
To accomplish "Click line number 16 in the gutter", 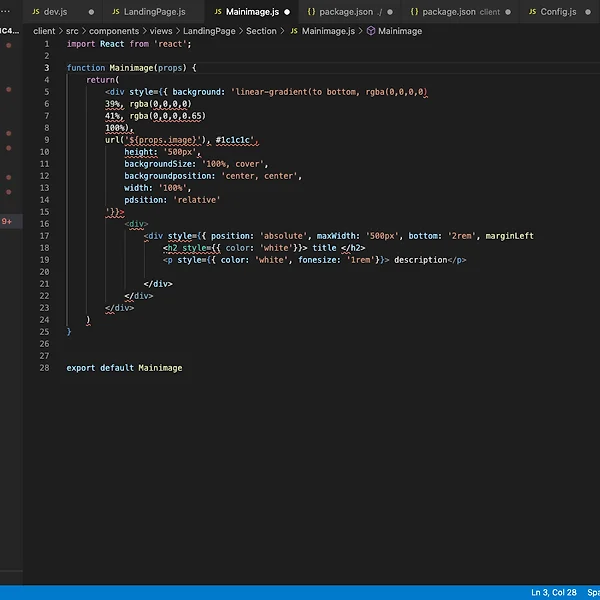I will tap(44, 224).
